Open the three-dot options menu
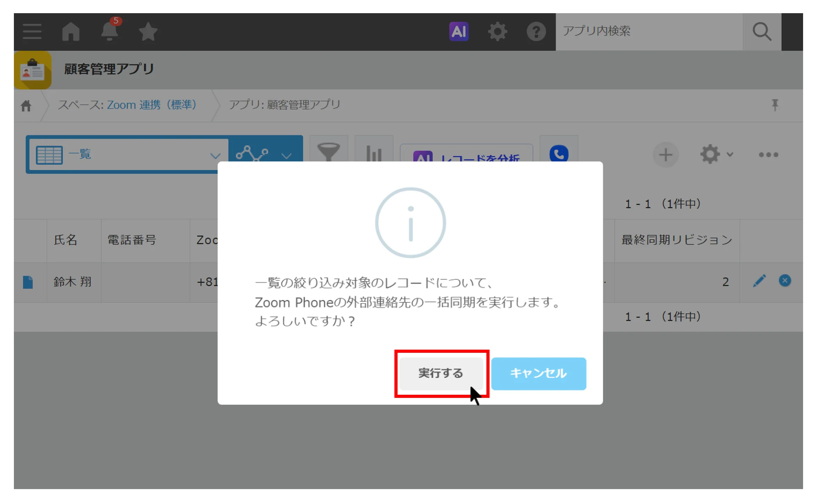Viewport: 818px width, 504px height. click(768, 155)
